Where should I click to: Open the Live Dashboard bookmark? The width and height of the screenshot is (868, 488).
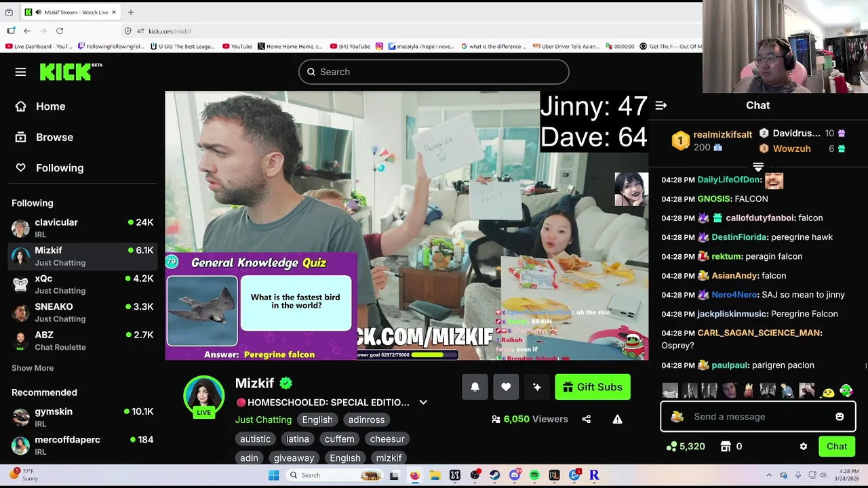click(x=39, y=47)
